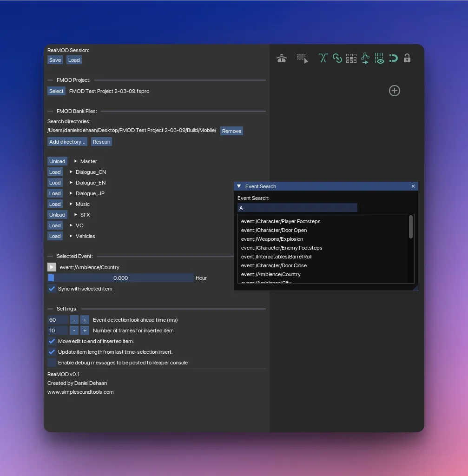468x476 pixels.
Task: Click the hat-shaped icon in the toolbar
Action: pyautogui.click(x=281, y=58)
